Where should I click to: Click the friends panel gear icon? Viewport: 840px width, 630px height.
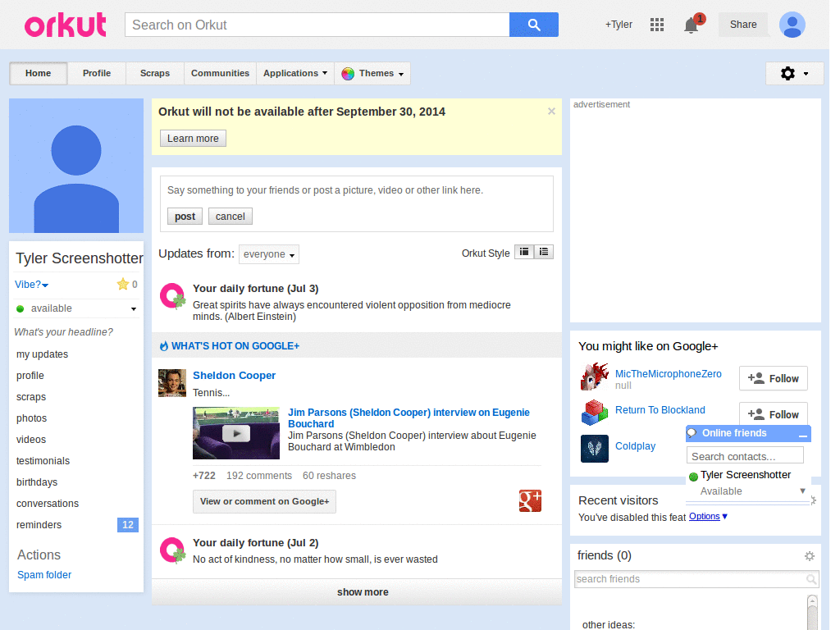pyautogui.click(x=810, y=556)
